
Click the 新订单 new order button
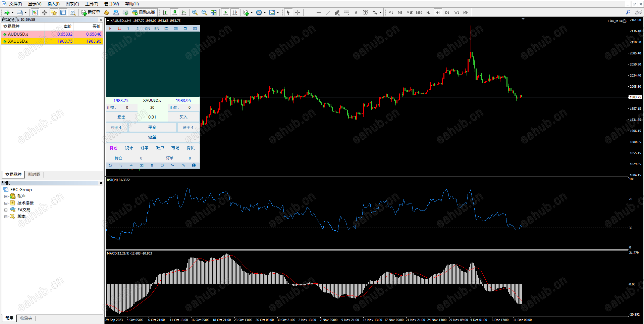tap(91, 12)
